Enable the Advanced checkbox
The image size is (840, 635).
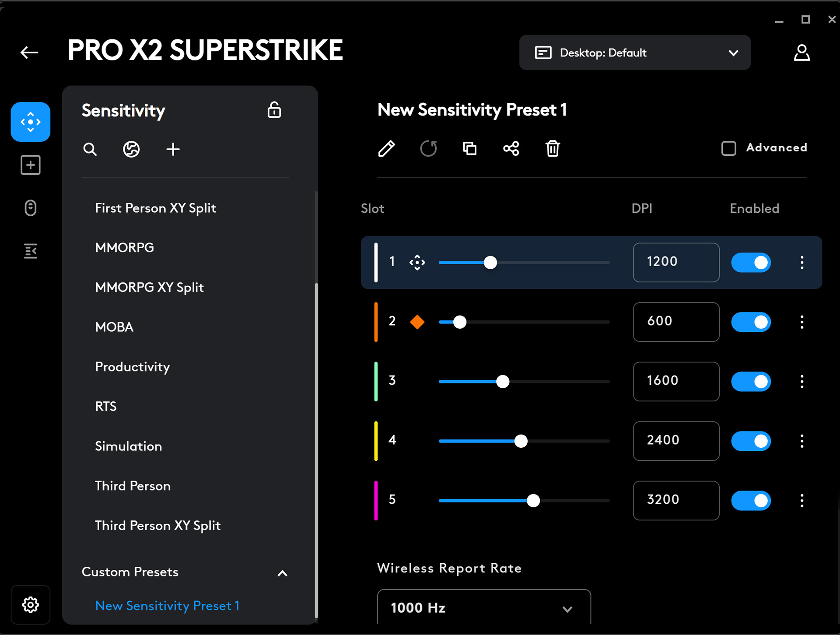pyautogui.click(x=729, y=148)
